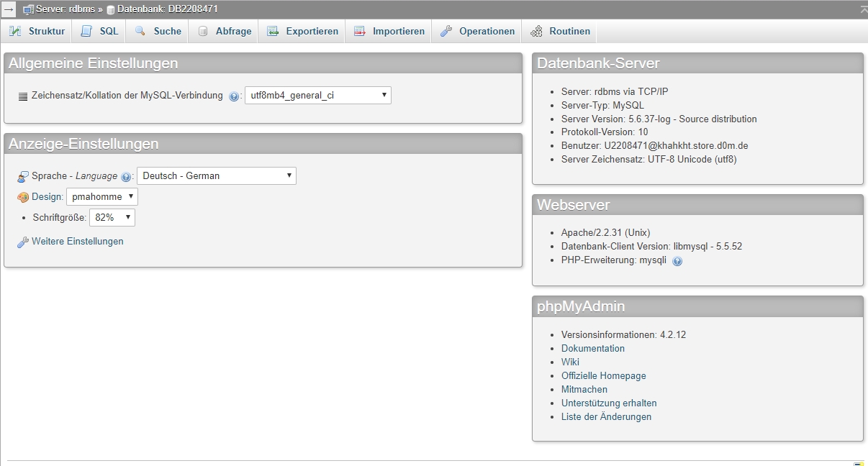Open the MySQL connection collation dropdown

(x=318, y=95)
